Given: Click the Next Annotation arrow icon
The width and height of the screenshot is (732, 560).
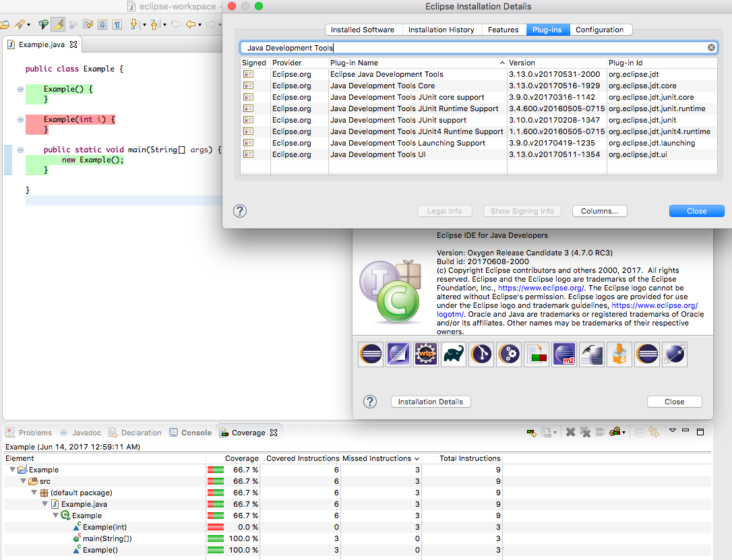Looking at the screenshot, I should click(x=134, y=24).
